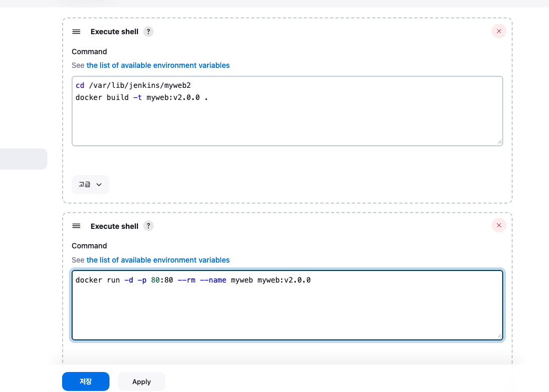Viewport: 549px width, 392px height.
Task: Remove the docker build Execute shell step
Action: (499, 31)
